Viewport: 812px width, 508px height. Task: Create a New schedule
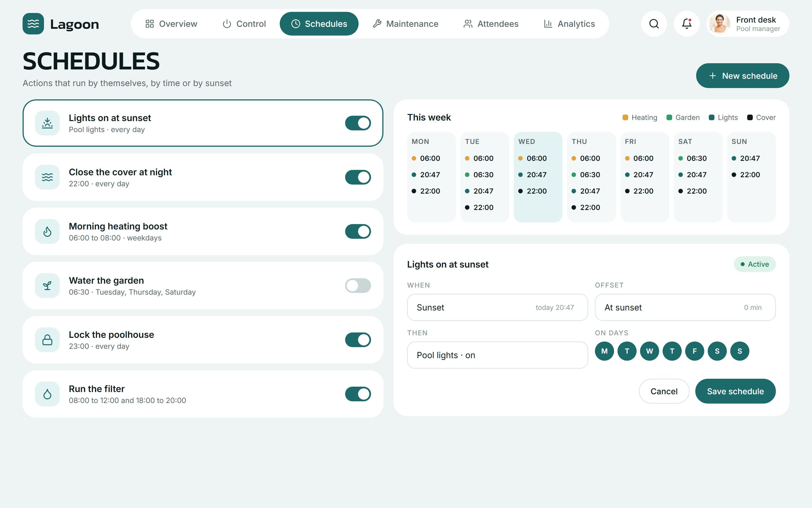(x=743, y=76)
